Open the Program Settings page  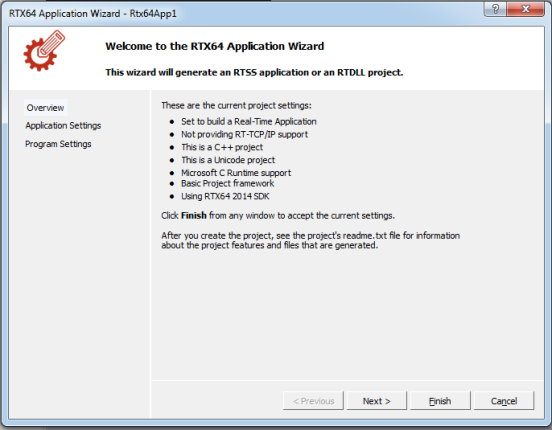[58, 144]
